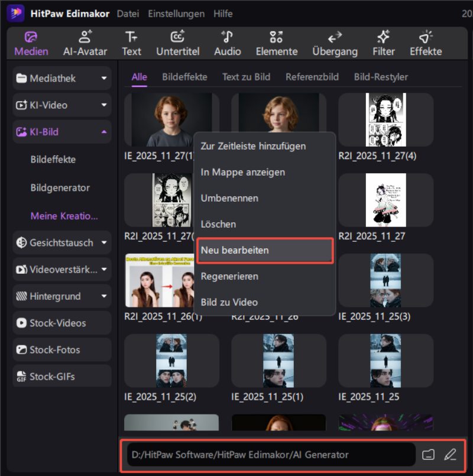Expand the KI-Video section

(62, 105)
